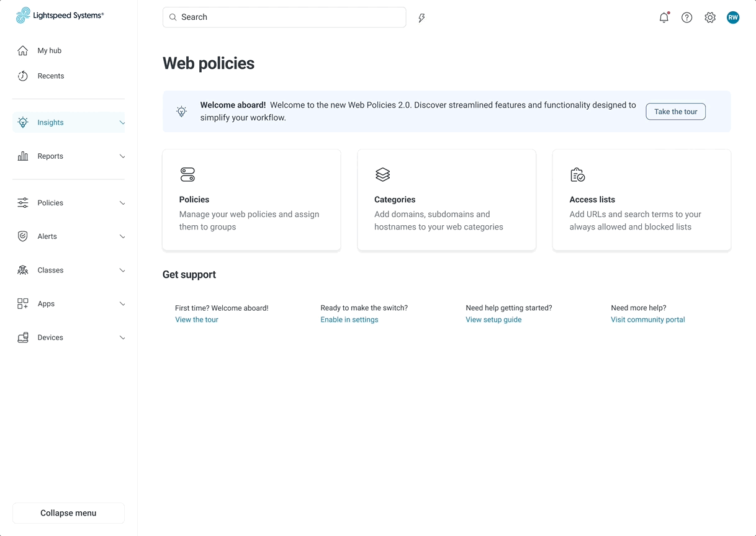This screenshot has height=536, width=756.
Task: Open the help question mark icon
Action: (687, 17)
